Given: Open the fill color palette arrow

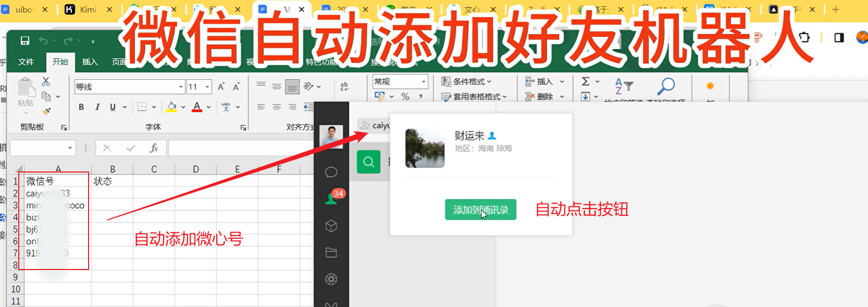Looking at the screenshot, I should [183, 107].
